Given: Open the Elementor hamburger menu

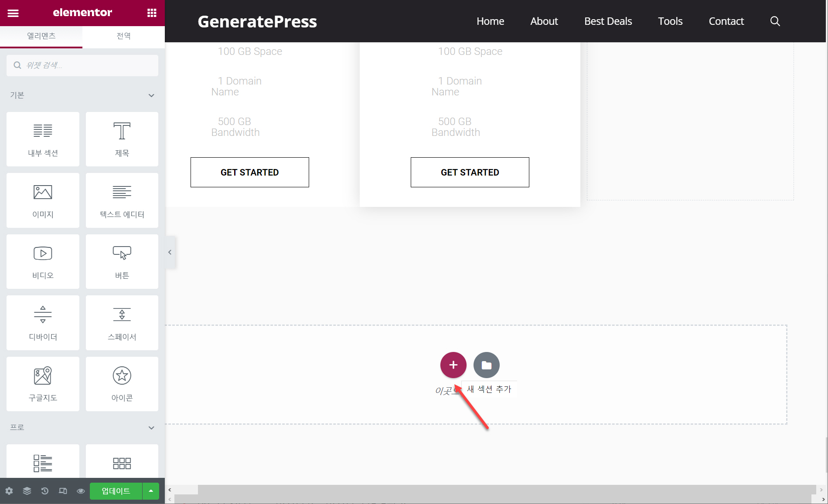Looking at the screenshot, I should click(x=13, y=13).
